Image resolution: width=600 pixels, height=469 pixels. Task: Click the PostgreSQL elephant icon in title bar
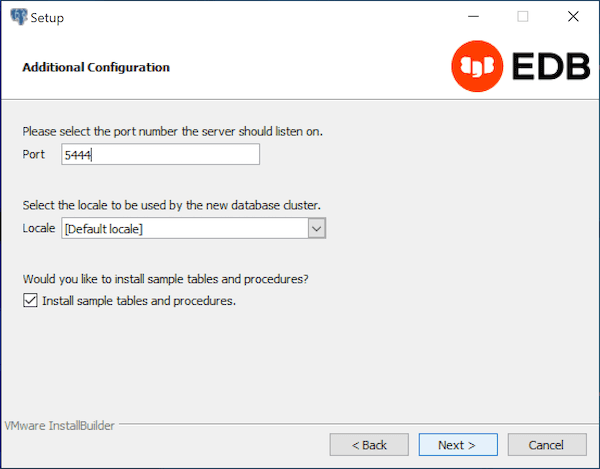[x=17, y=17]
